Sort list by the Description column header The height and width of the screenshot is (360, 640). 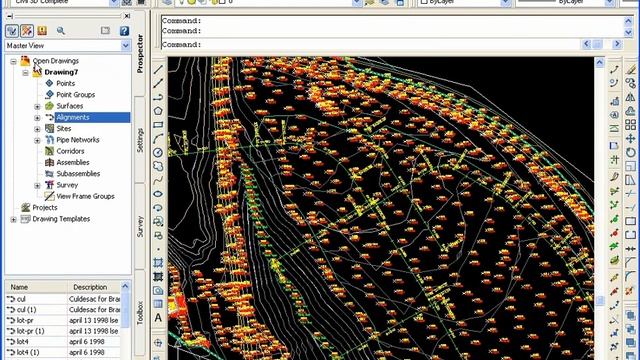click(x=94, y=287)
